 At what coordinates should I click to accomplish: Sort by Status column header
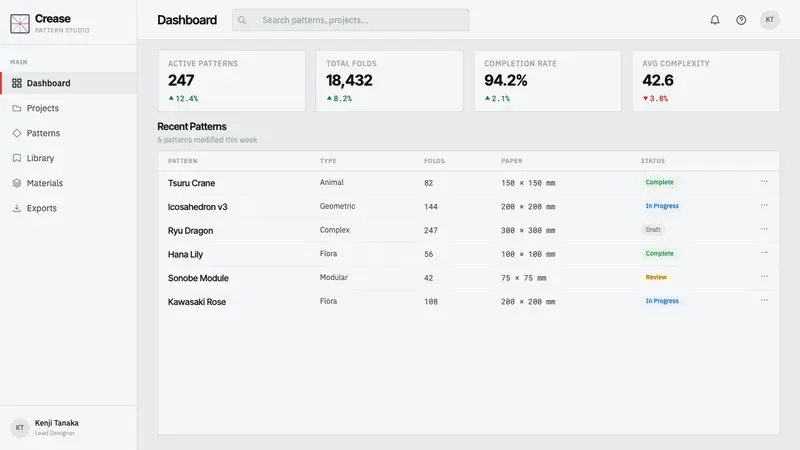(653, 161)
